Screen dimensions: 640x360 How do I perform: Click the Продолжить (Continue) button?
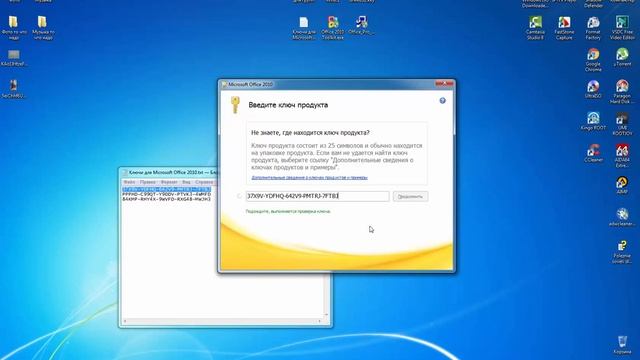410,196
